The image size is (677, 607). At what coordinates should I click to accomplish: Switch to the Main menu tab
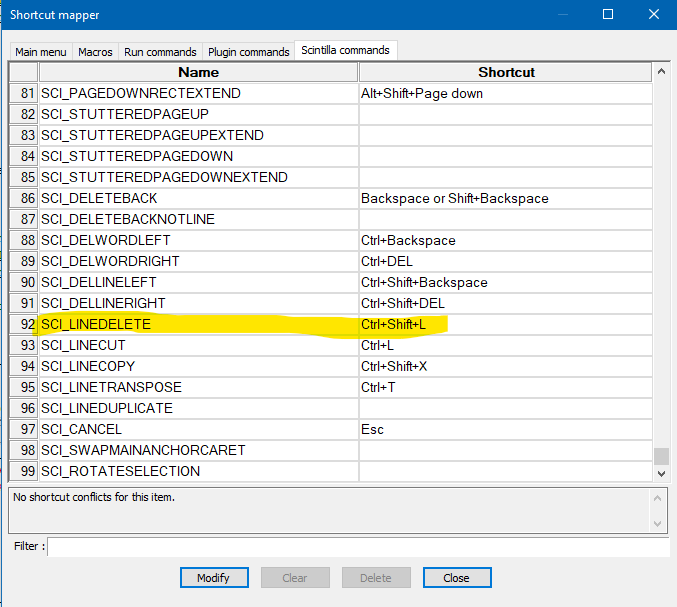pos(41,52)
